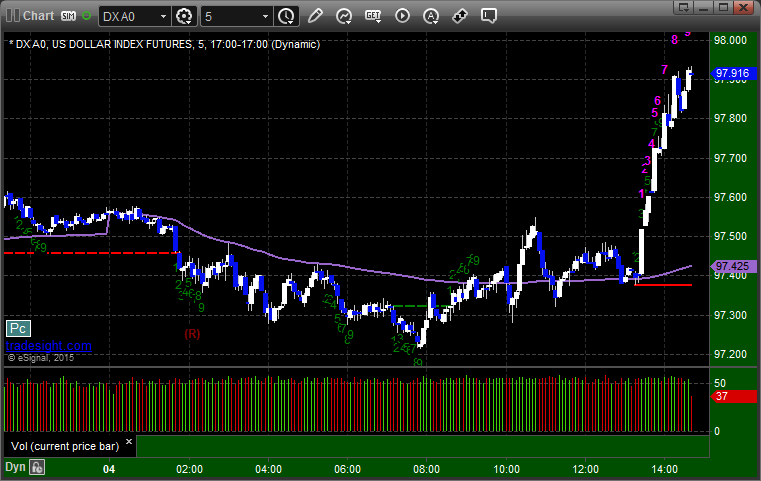The image size is (761, 481).
Task: Select the Vol (current price bar) tab
Action: [65, 446]
